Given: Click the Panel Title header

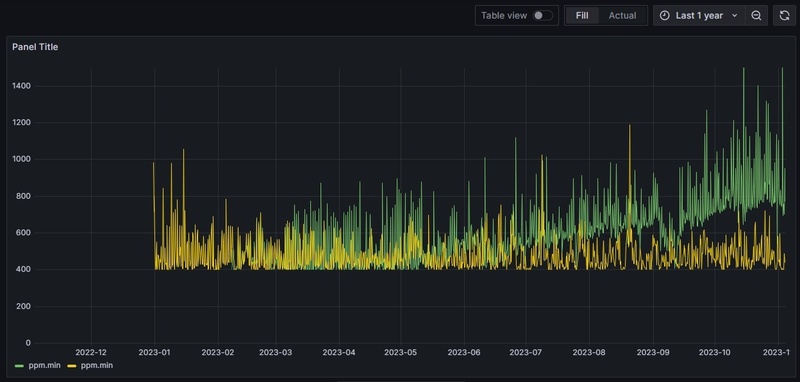Looking at the screenshot, I should [35, 46].
